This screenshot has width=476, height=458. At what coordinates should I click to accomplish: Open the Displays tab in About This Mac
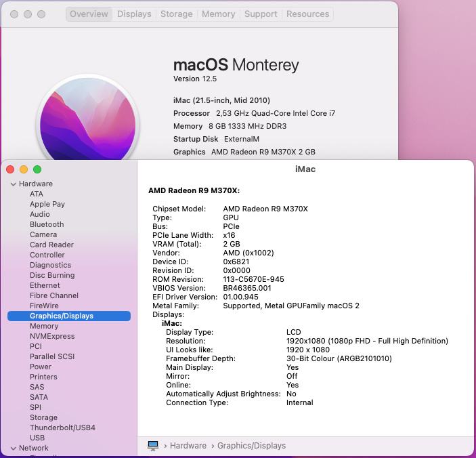point(134,14)
